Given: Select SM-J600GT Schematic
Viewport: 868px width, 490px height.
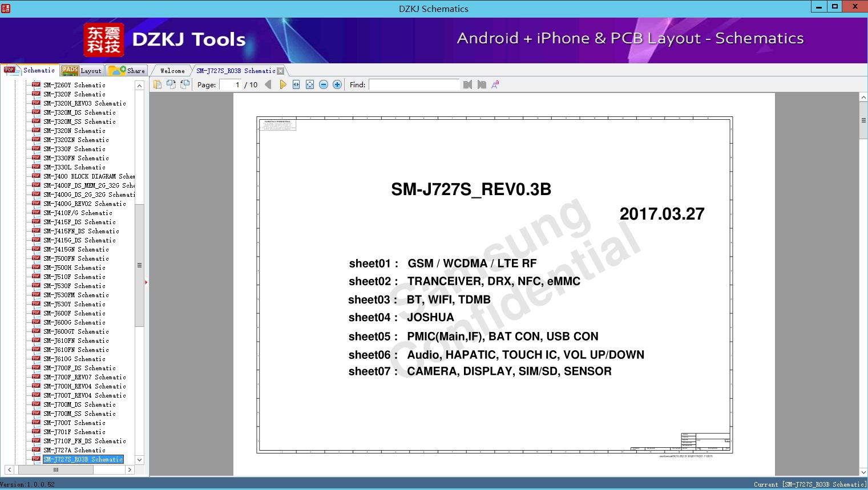Looking at the screenshot, I should (76, 331).
